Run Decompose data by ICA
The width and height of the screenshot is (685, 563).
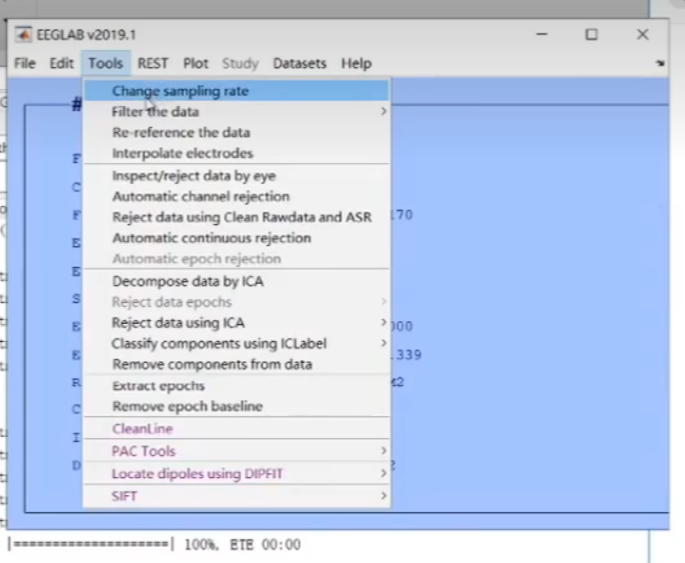pos(188,282)
